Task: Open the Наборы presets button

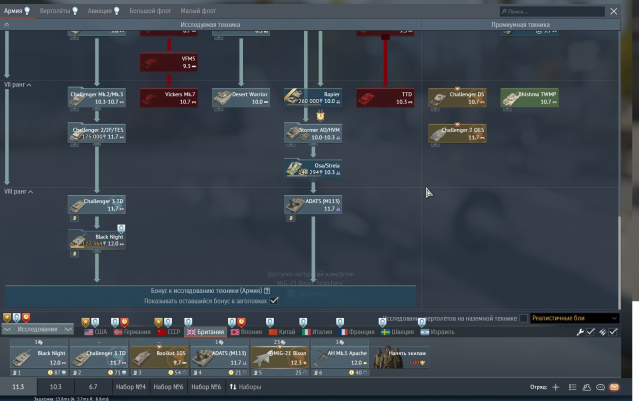Action: (x=245, y=386)
